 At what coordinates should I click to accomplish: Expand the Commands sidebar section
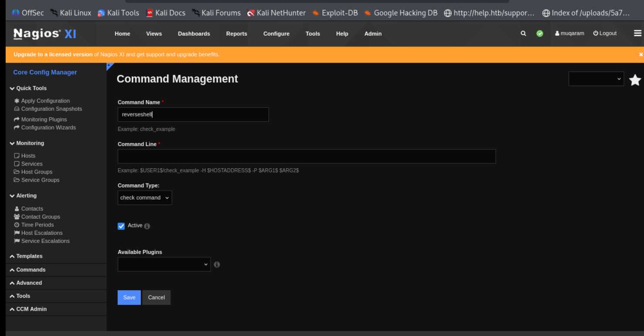(x=30, y=269)
